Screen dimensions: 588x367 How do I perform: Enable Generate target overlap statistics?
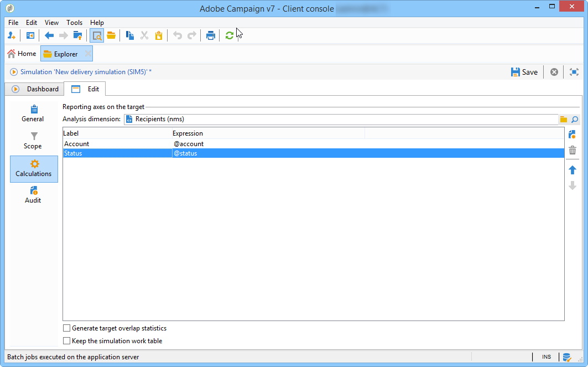[x=67, y=328]
